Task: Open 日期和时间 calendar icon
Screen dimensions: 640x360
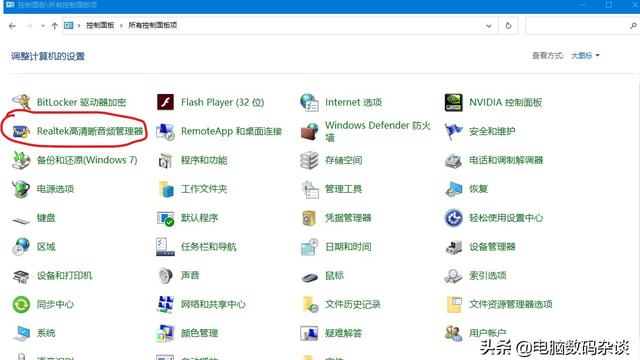Action: 309,247
